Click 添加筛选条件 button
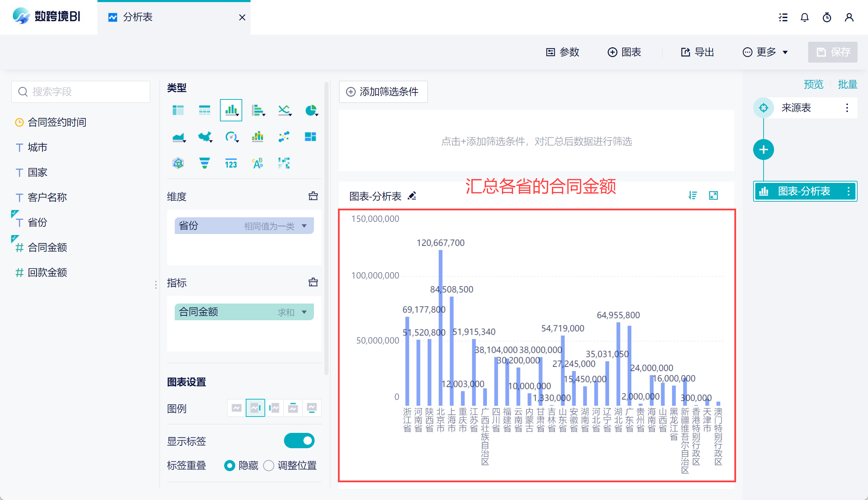Viewport: 868px width, 500px height. pos(383,92)
